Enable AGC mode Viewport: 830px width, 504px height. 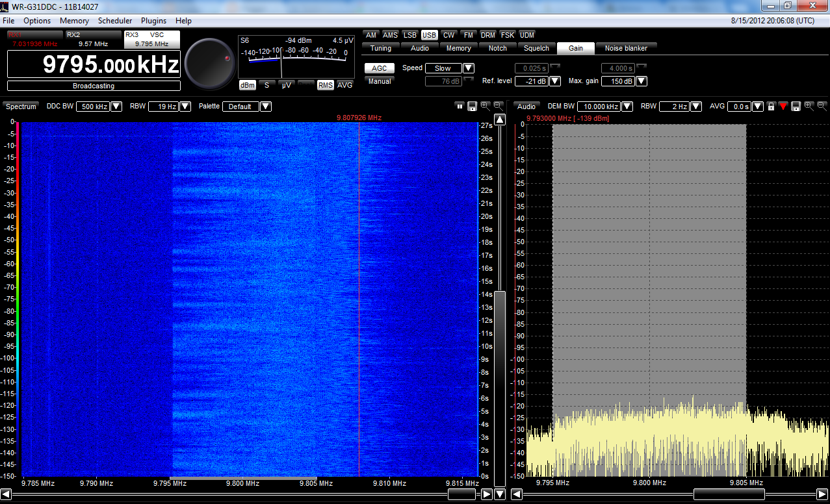coord(379,68)
